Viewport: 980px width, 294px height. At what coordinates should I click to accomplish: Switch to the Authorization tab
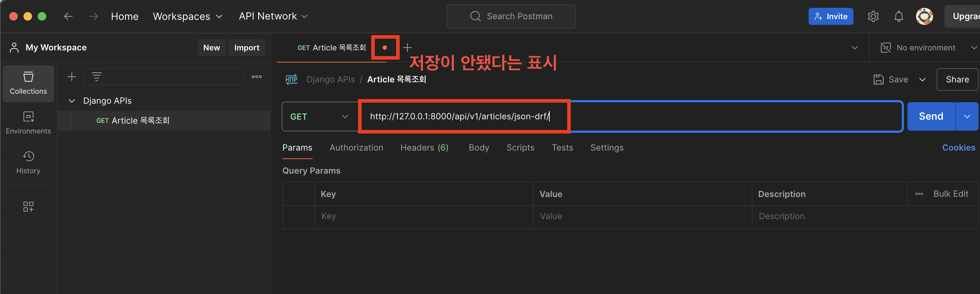356,147
